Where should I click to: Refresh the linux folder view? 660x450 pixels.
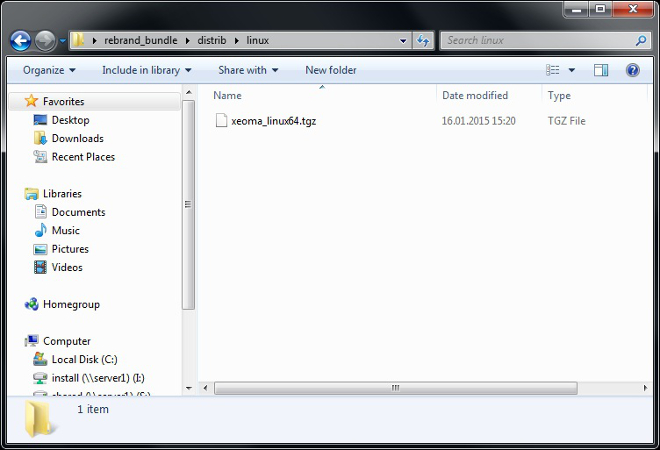pos(423,41)
